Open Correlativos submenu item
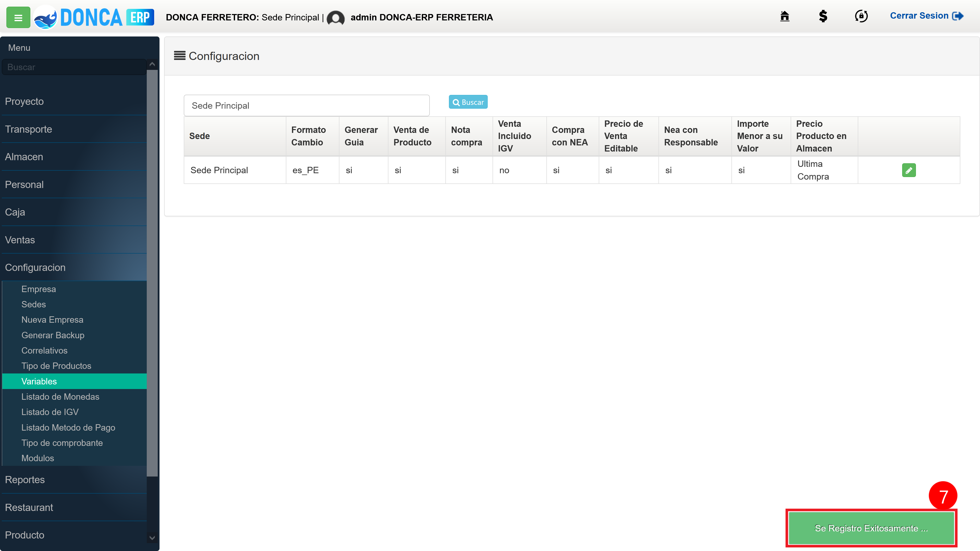The height and width of the screenshot is (551, 980). pyautogui.click(x=74, y=350)
